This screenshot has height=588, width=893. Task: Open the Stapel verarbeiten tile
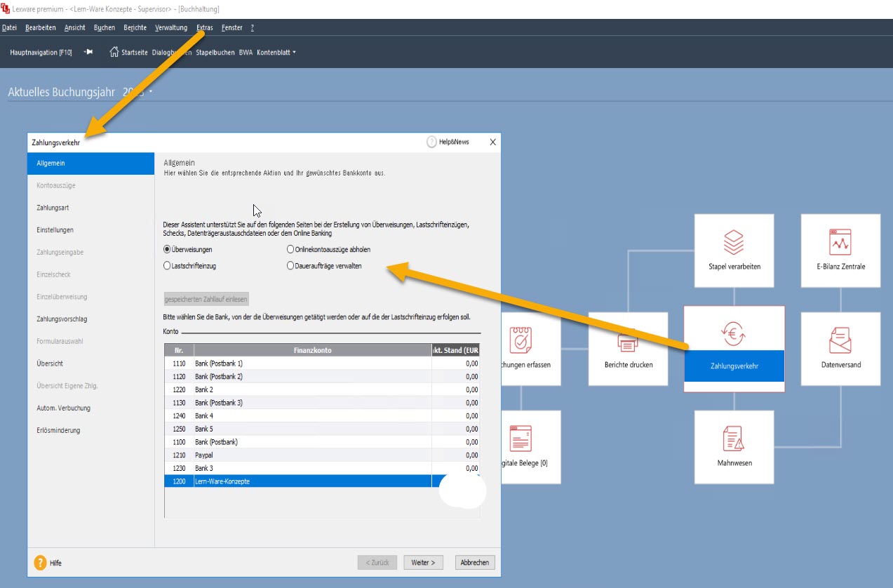[734, 250]
